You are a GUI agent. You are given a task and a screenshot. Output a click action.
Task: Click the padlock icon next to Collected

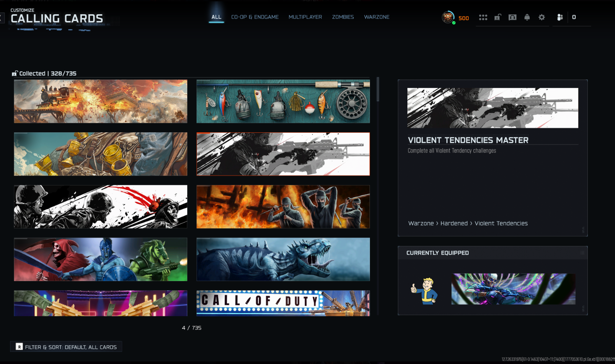point(15,73)
